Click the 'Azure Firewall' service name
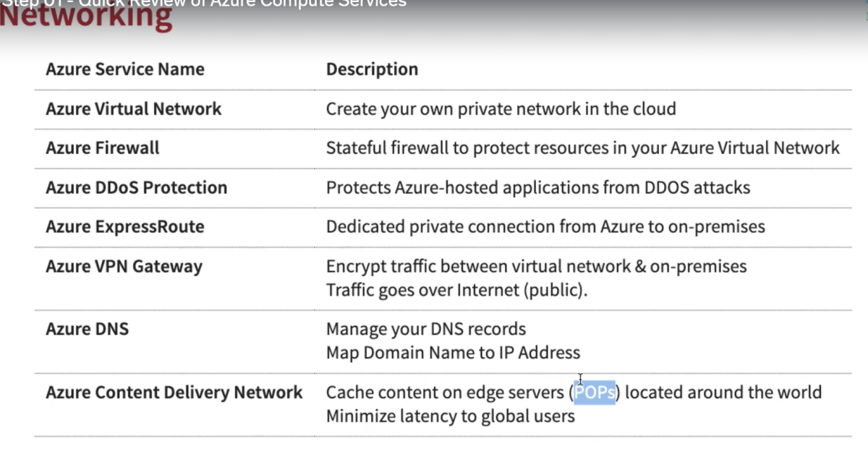868x459 pixels. (x=102, y=148)
